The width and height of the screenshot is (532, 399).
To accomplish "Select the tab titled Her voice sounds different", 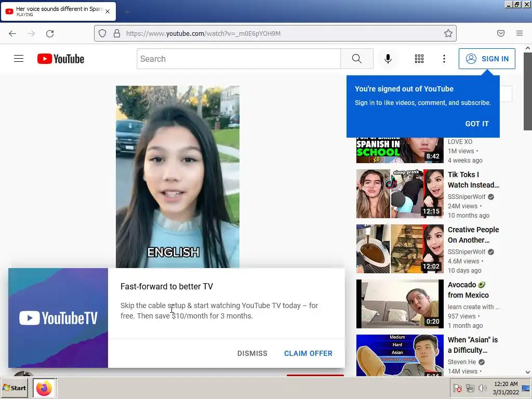I will (x=58, y=11).
